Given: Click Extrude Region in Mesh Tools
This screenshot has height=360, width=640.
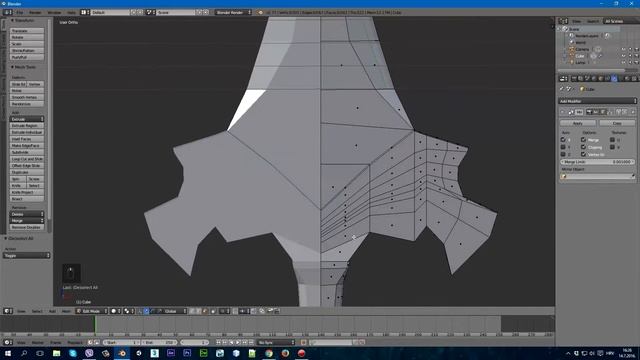Looking at the screenshot, I should click(27, 126).
